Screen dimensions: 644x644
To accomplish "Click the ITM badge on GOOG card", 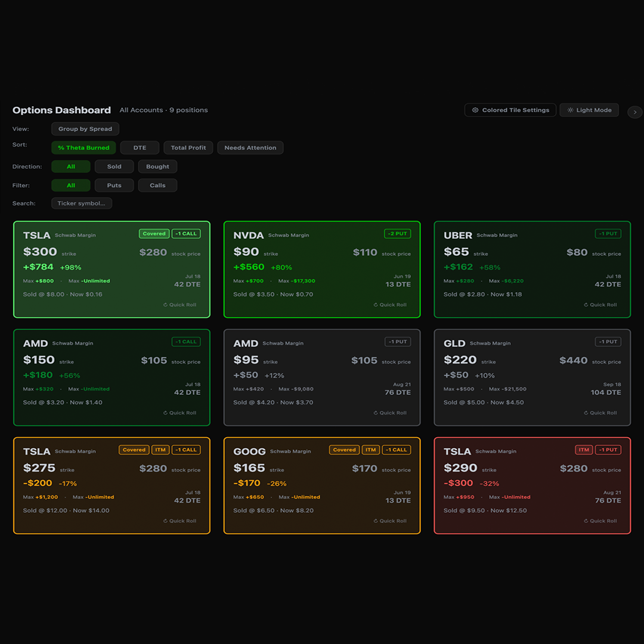I will tap(371, 450).
